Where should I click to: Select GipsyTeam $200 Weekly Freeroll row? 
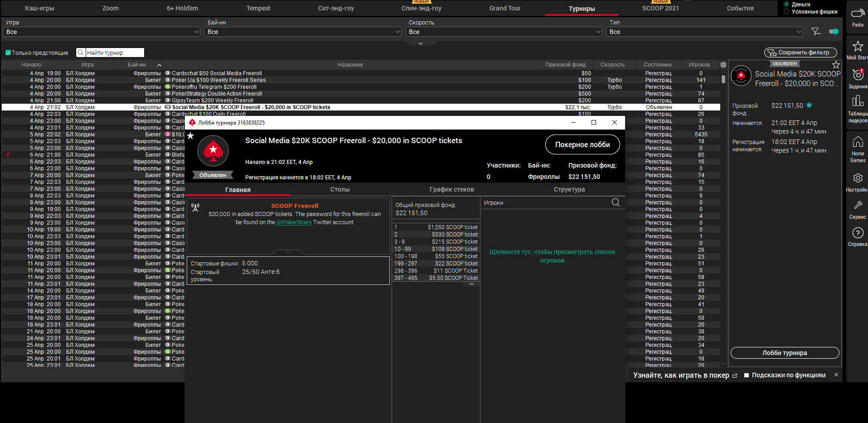[361, 100]
